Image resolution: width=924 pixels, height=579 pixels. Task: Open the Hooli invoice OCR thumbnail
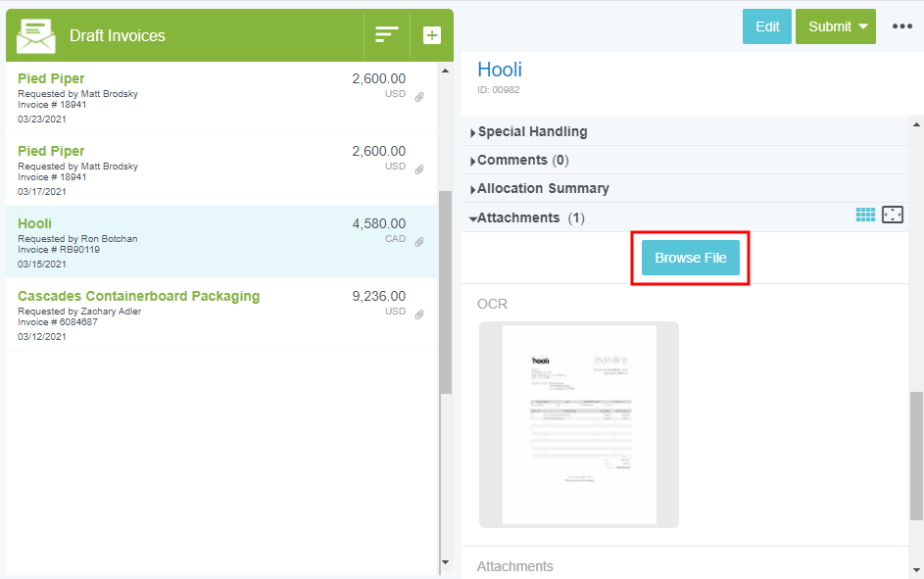[x=578, y=424]
